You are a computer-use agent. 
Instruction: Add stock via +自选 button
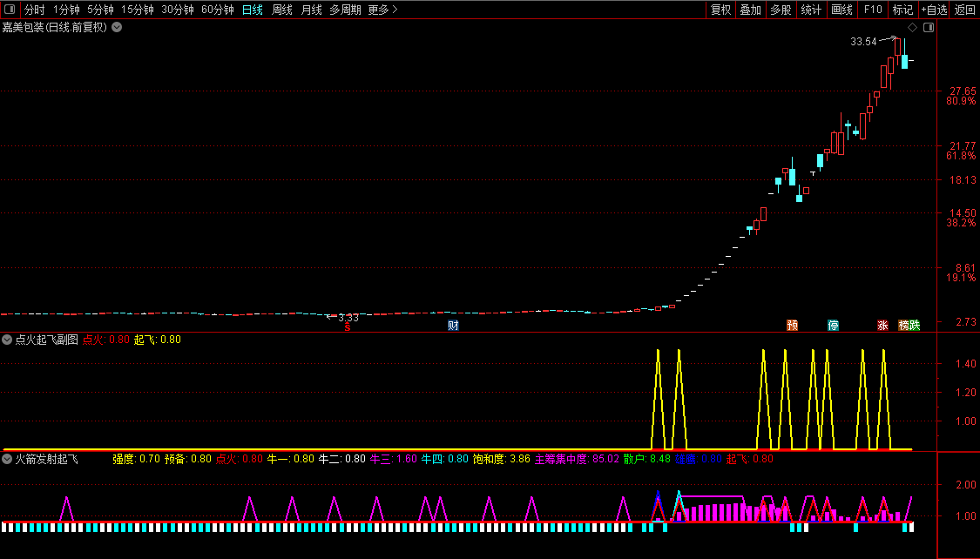(933, 10)
